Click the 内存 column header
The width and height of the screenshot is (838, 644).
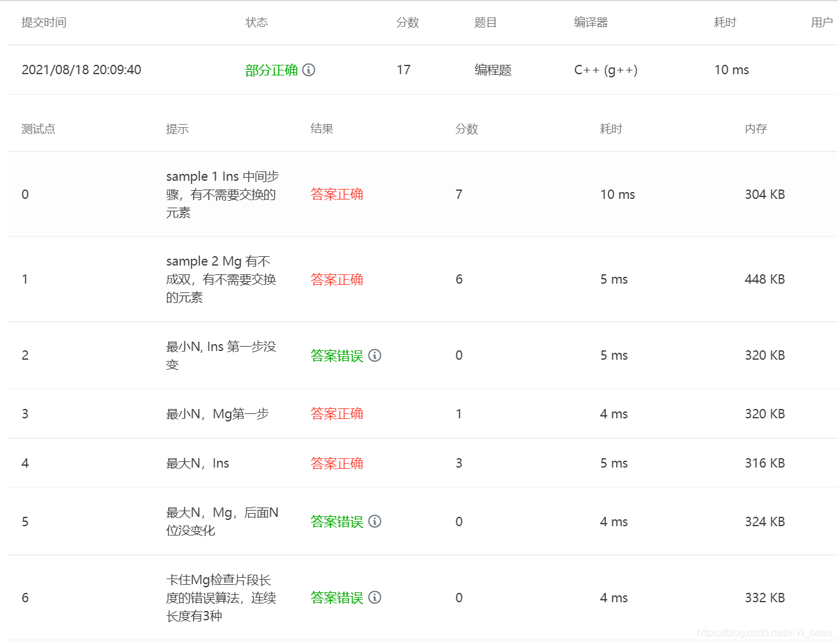(756, 129)
